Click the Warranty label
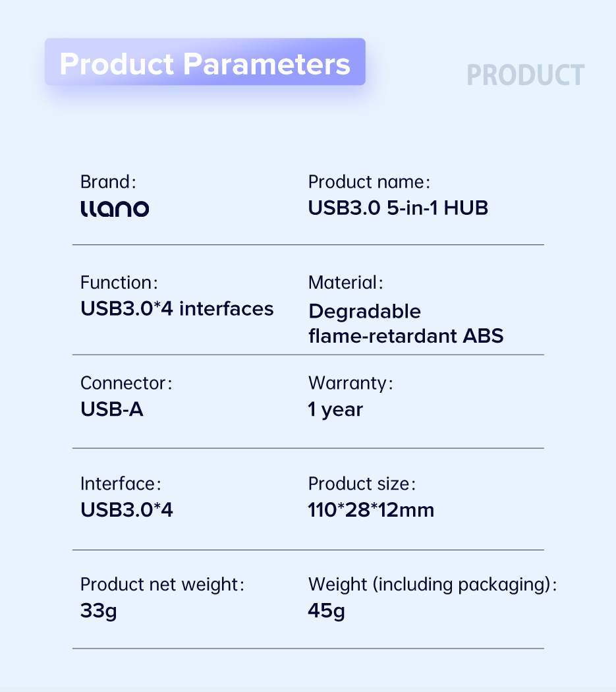 click(x=350, y=383)
